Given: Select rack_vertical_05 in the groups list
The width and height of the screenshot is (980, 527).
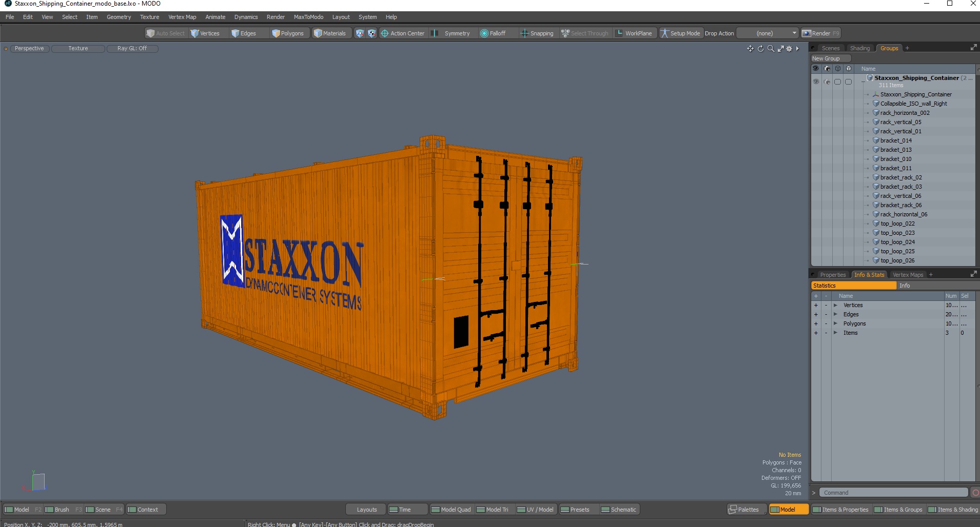Looking at the screenshot, I should [900, 122].
